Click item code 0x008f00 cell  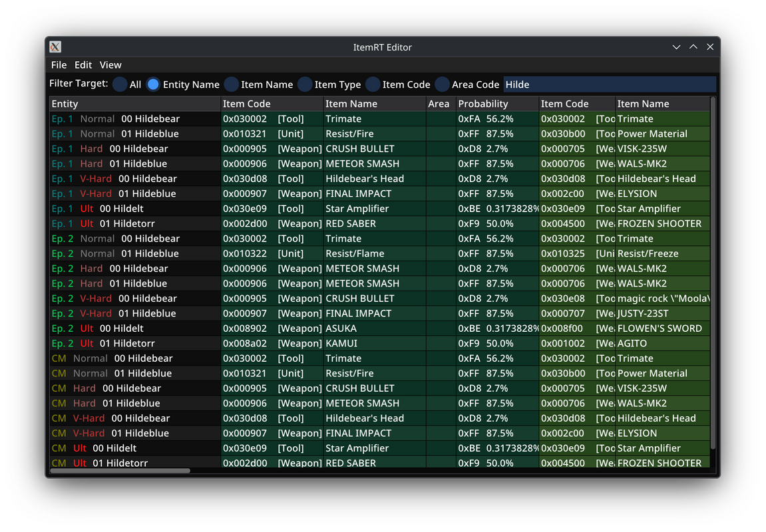pyautogui.click(x=577, y=329)
